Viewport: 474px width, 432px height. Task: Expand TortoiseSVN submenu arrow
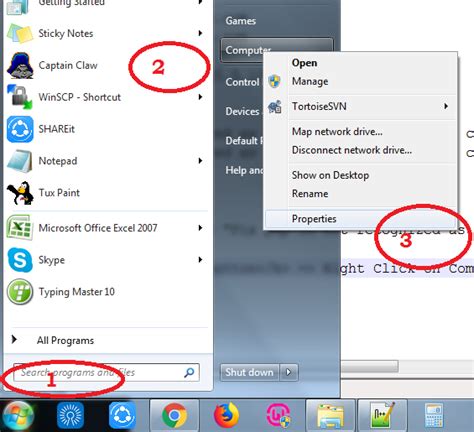point(446,106)
